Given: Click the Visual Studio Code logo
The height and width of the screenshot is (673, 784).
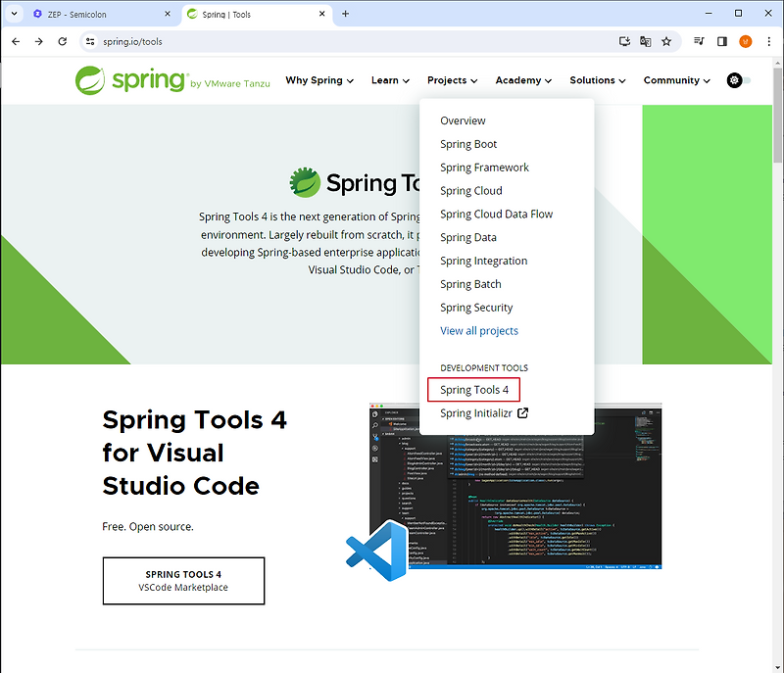Looking at the screenshot, I should click(377, 551).
